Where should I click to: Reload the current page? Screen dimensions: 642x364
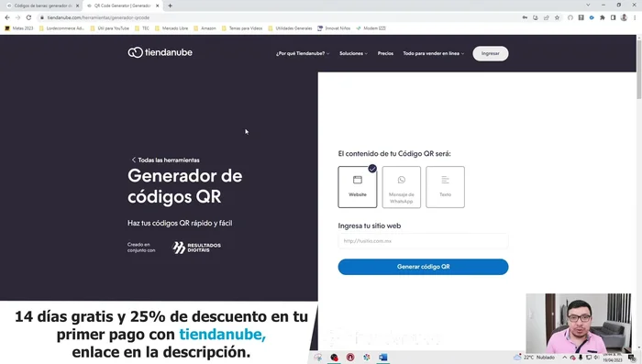28,17
